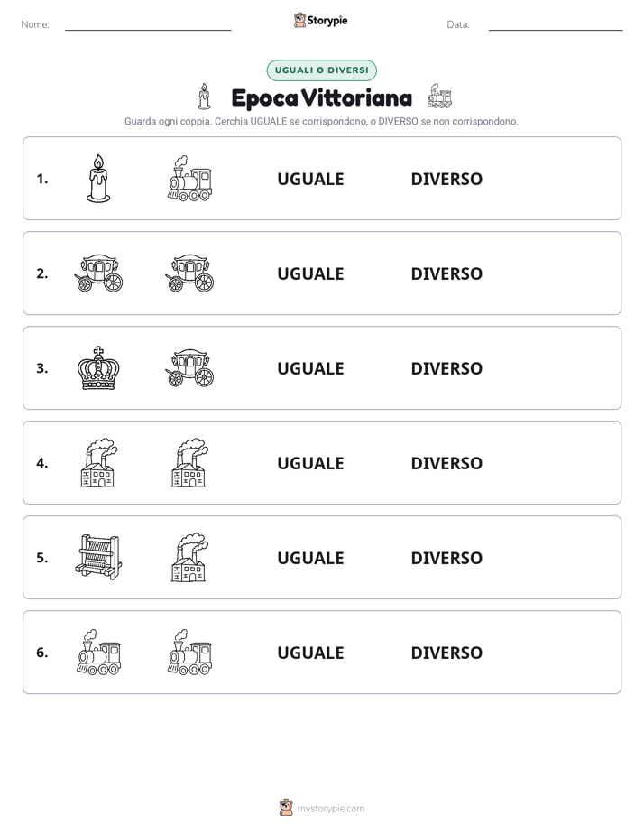Click the weaving loom picture in row 5
This screenshot has height=834, width=644.
(x=98, y=558)
